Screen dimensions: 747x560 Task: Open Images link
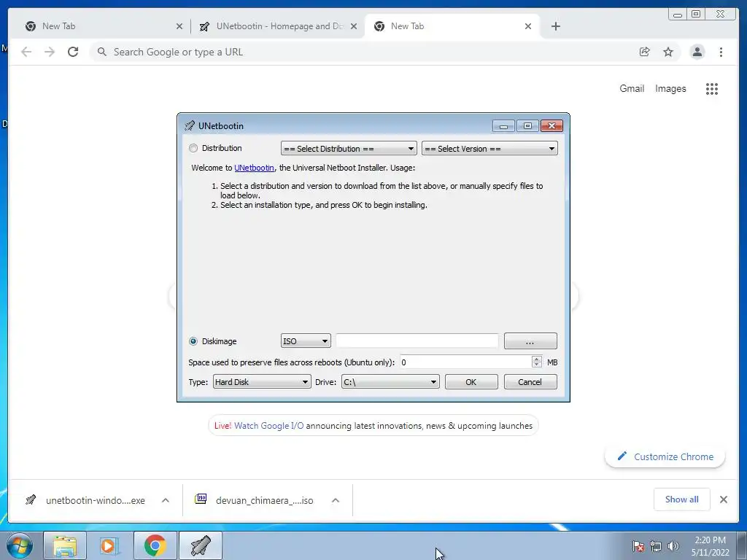coord(670,88)
